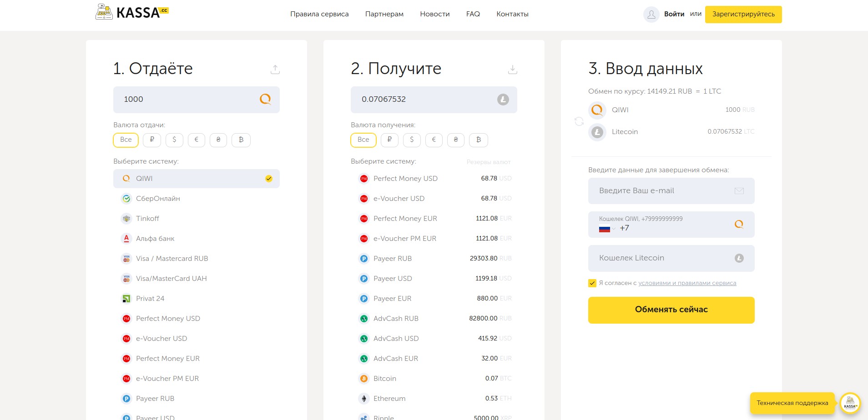868x420 pixels.
Task: Click the Litecoin icon in the wallet field
Action: [739, 258]
